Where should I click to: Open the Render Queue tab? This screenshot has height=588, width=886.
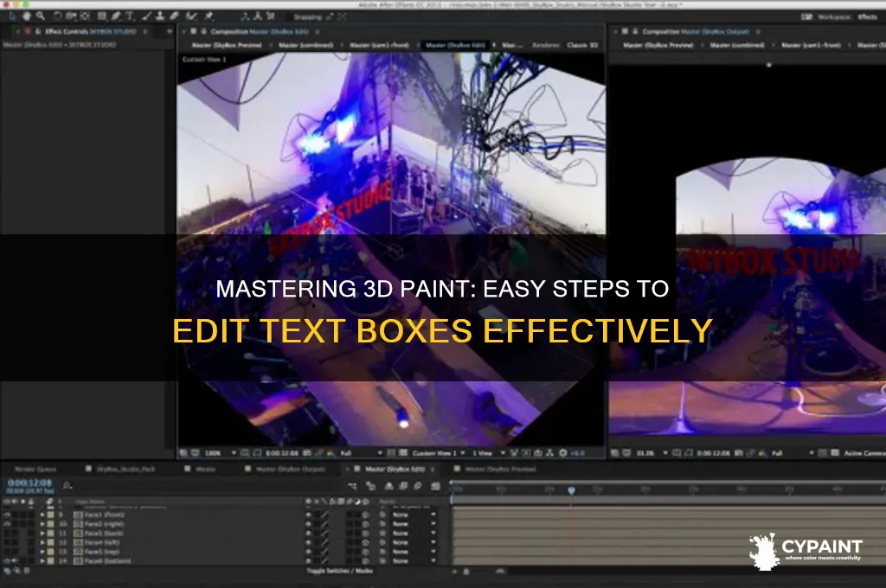(35, 470)
